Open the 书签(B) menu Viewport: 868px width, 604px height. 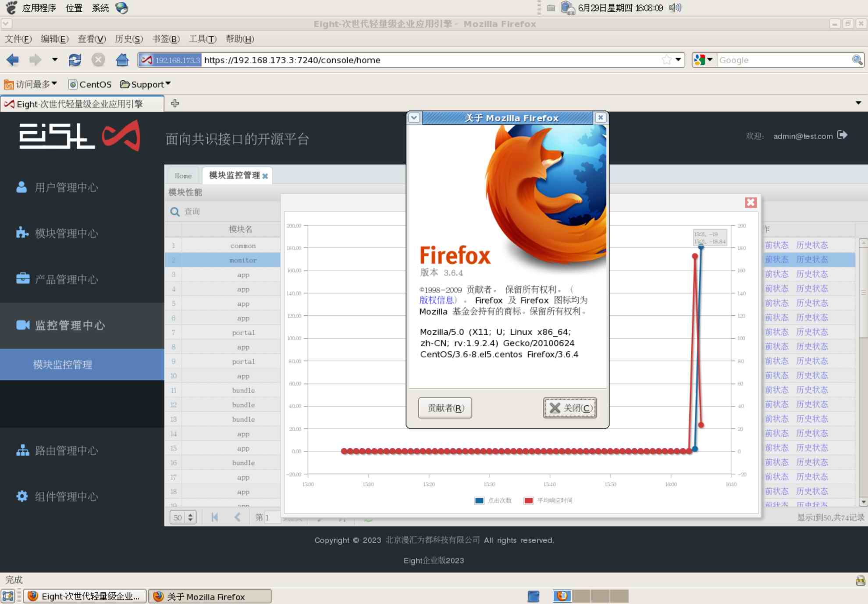pos(166,39)
